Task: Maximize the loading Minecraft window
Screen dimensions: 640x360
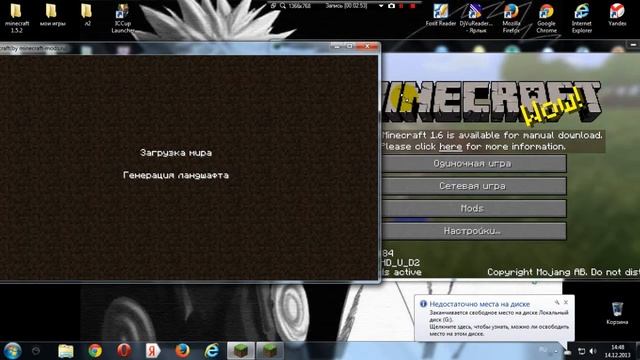Action: tap(350, 46)
